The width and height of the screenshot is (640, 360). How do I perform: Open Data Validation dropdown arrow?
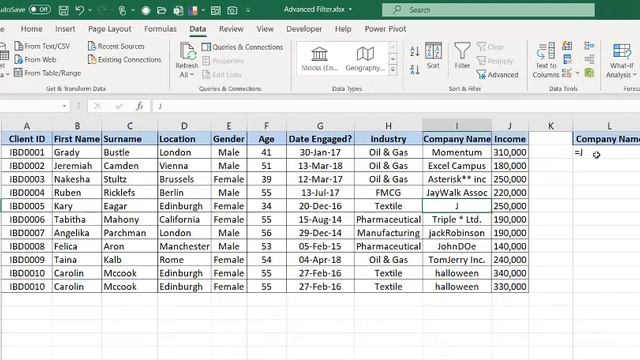click(578, 73)
